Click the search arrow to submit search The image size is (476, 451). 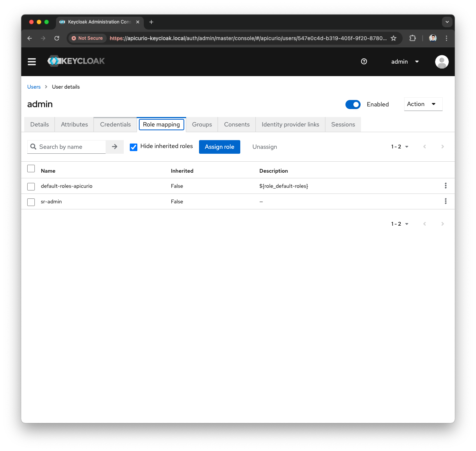click(115, 147)
